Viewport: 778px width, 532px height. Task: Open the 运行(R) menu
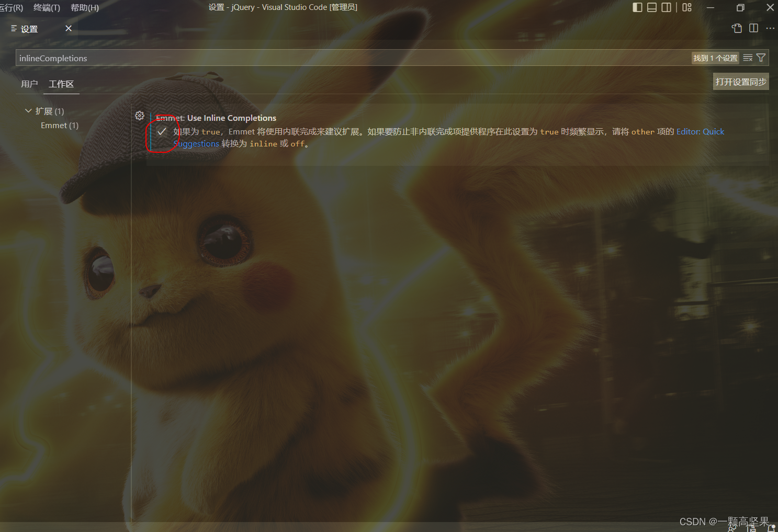point(12,7)
